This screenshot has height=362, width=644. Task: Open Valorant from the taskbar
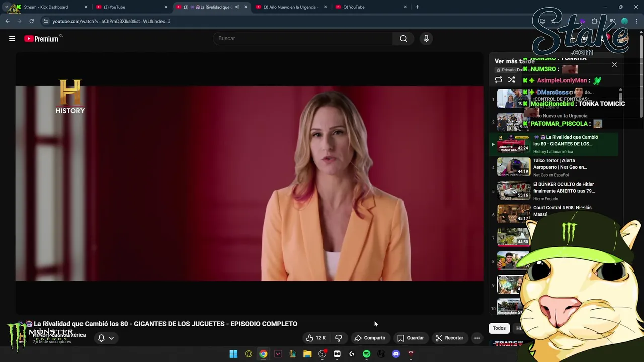[x=278, y=354]
